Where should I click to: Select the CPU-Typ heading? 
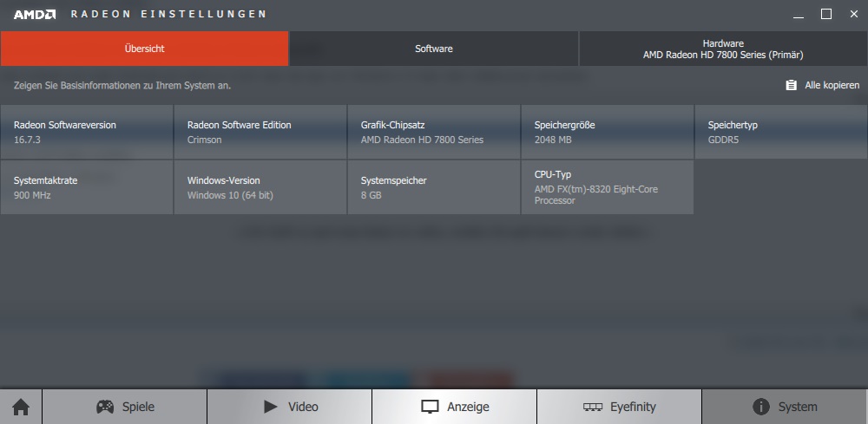pos(552,174)
